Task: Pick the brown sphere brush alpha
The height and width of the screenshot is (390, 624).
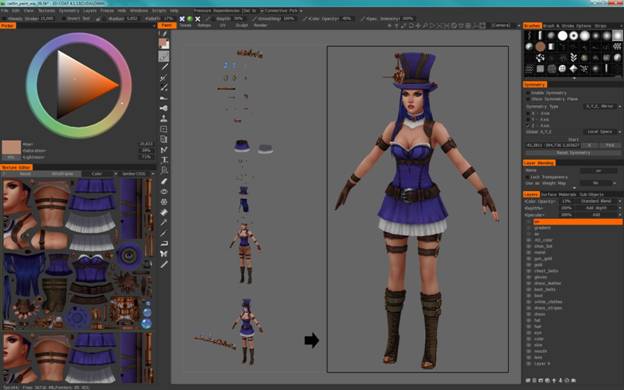Action: (x=540, y=47)
